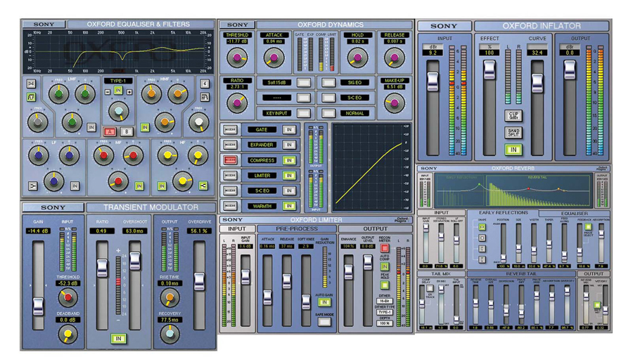Click the Inflator Input level fader

tap(433, 82)
